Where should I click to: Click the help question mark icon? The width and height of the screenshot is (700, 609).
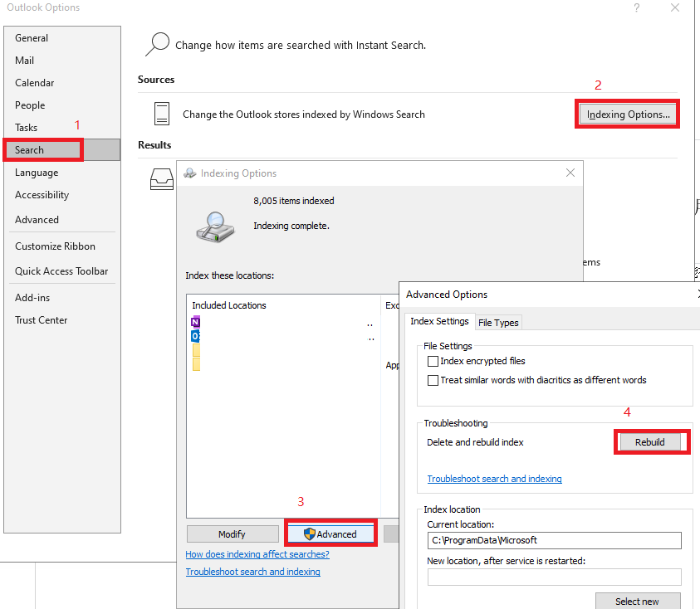pos(637,7)
